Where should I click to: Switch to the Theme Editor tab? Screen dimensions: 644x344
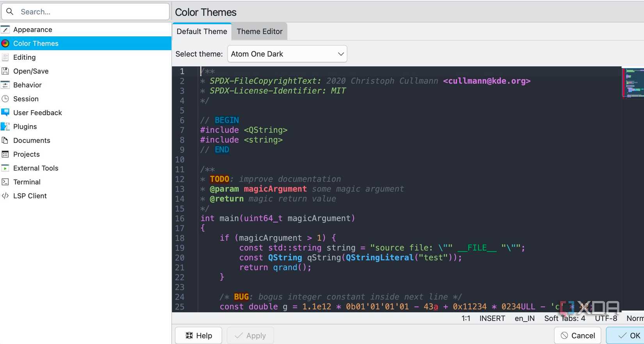click(260, 32)
